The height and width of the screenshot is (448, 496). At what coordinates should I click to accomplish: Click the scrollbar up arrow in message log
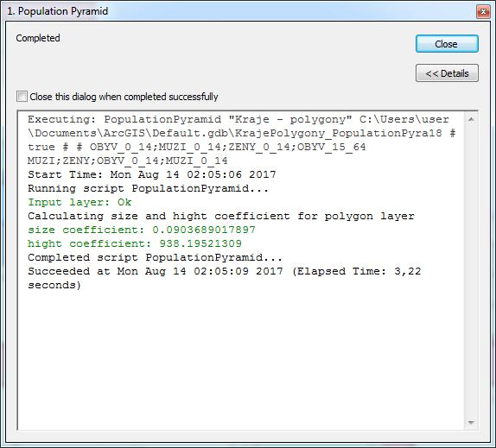point(471,119)
